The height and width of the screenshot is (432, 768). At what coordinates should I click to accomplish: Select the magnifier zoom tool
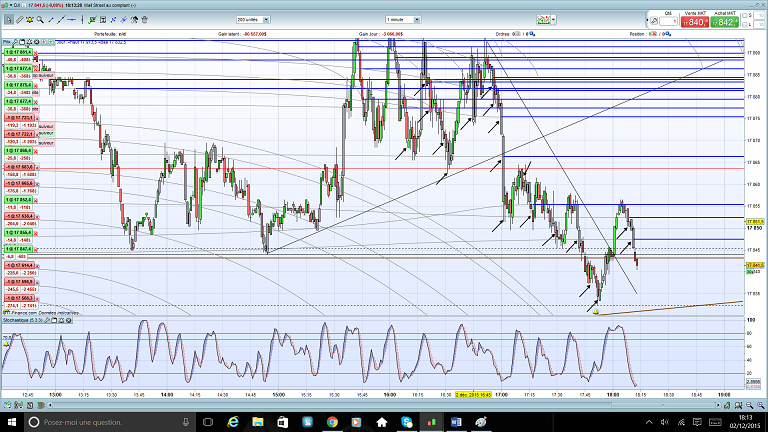coord(40,20)
